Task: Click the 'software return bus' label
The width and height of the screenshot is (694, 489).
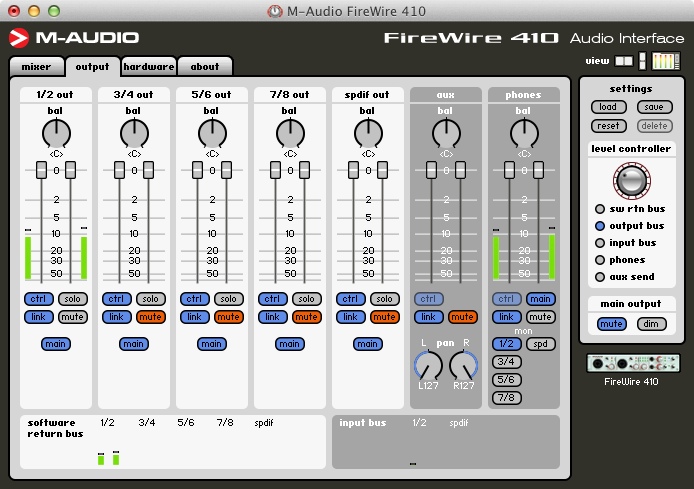Action: (55, 428)
